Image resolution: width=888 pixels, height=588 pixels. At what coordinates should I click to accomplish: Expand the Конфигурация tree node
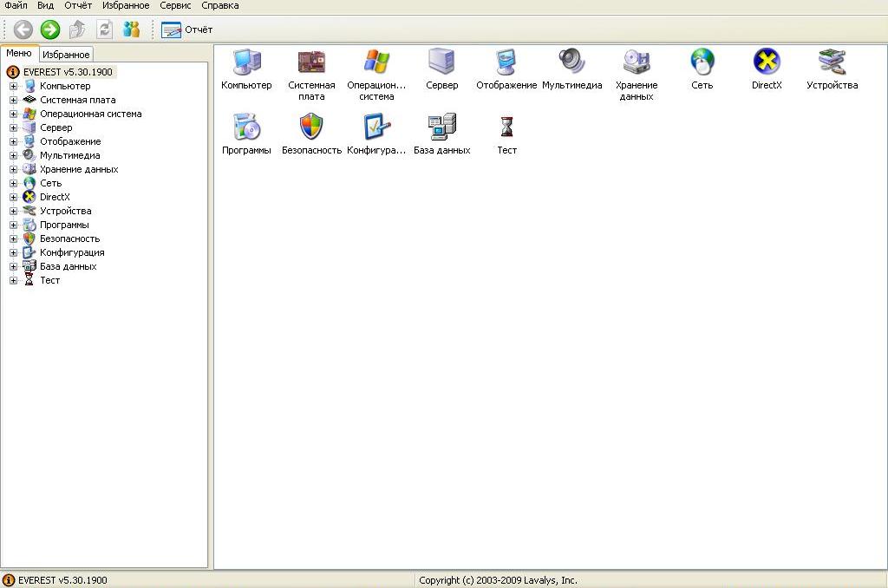pos(14,252)
